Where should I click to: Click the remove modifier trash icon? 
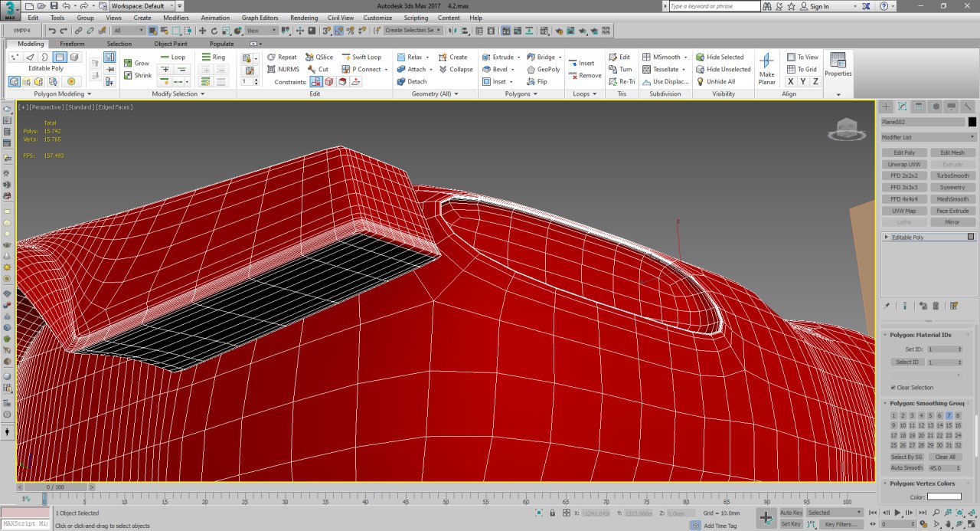[x=936, y=306]
